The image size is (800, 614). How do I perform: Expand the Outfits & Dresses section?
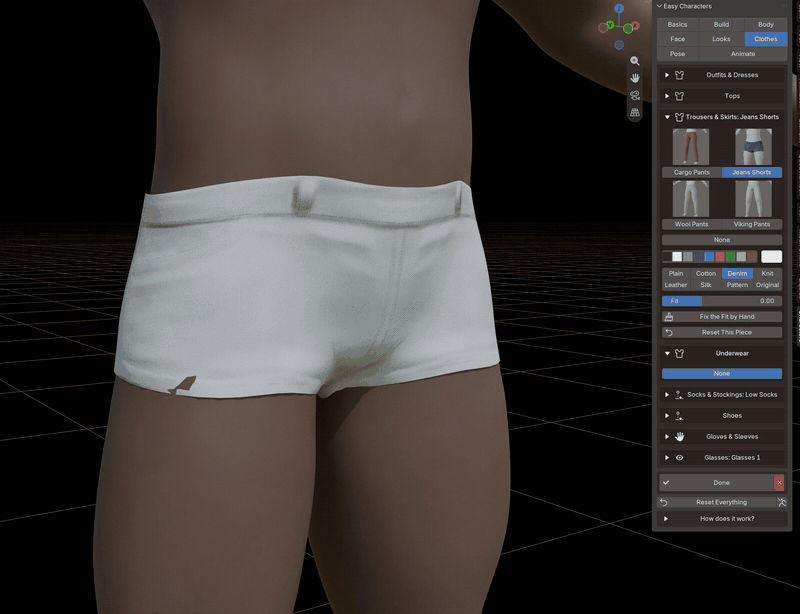667,75
